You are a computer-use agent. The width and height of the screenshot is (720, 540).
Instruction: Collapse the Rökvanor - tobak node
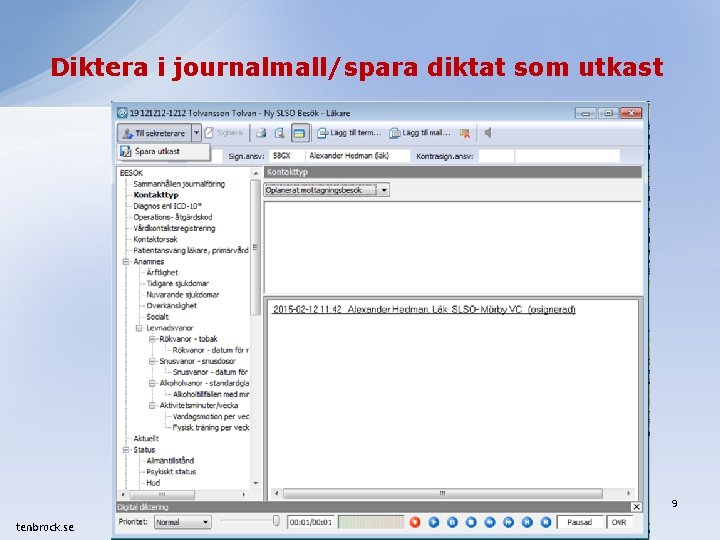coord(152,339)
